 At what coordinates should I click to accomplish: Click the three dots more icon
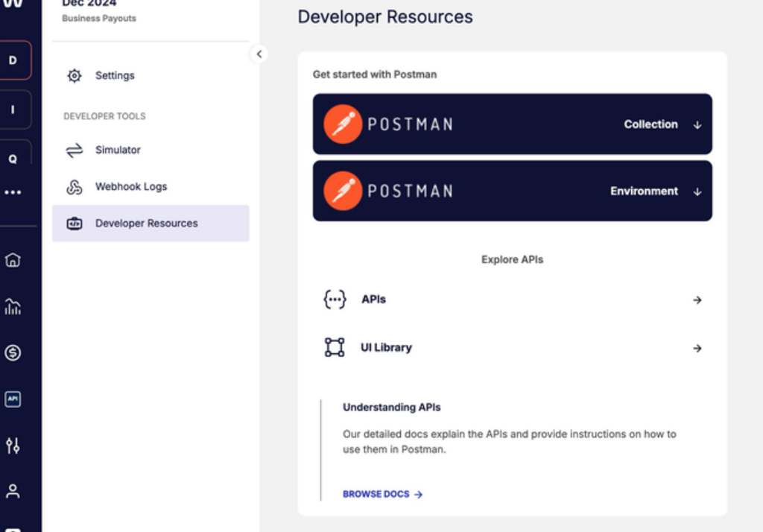(x=13, y=192)
